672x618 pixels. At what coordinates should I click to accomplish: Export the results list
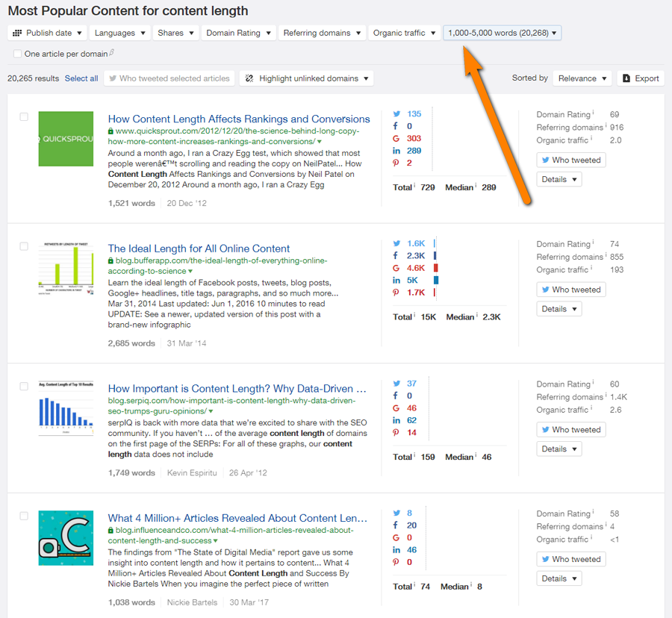click(x=641, y=78)
